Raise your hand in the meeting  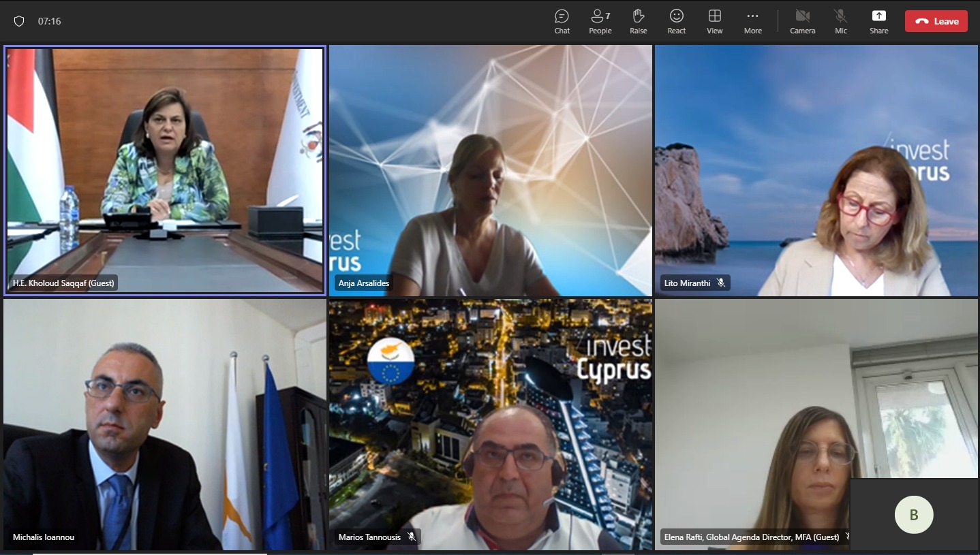pos(638,21)
